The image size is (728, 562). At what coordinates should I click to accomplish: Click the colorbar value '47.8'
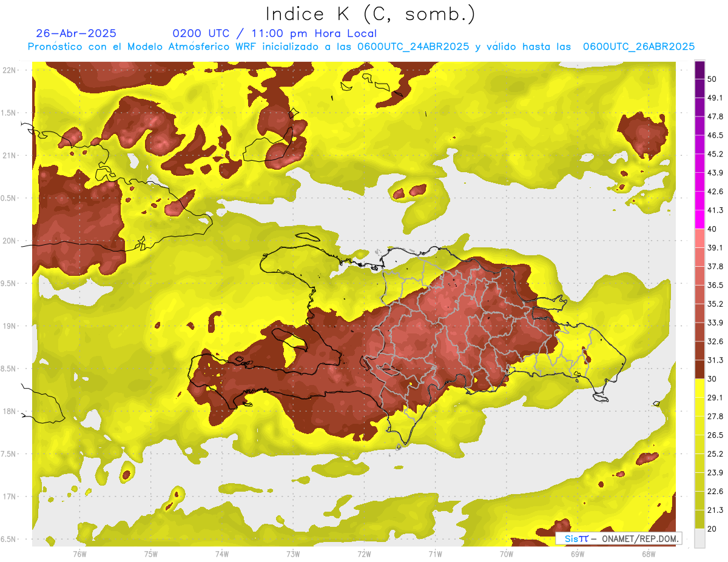[x=715, y=116]
